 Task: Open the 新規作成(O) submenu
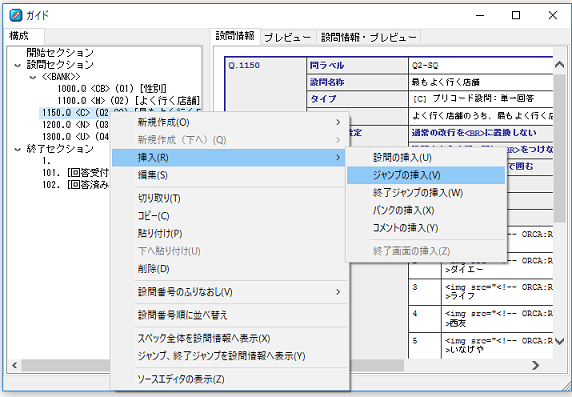click(x=230, y=122)
